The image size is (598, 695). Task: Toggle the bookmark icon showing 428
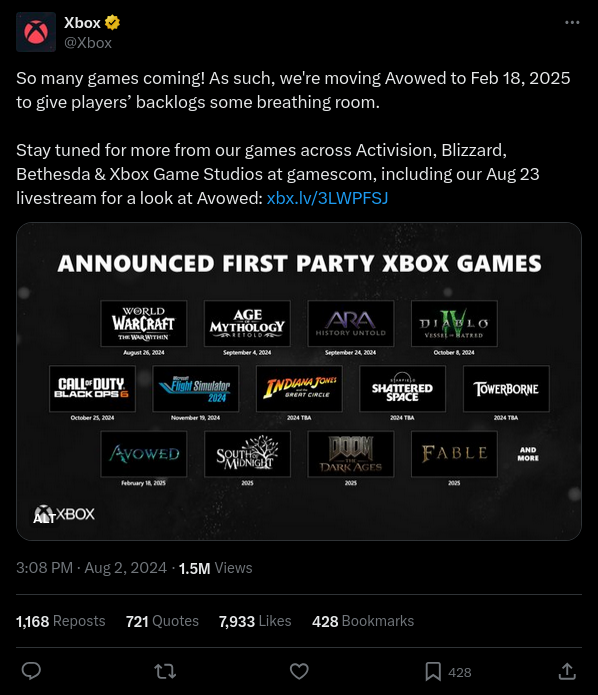(x=433, y=672)
